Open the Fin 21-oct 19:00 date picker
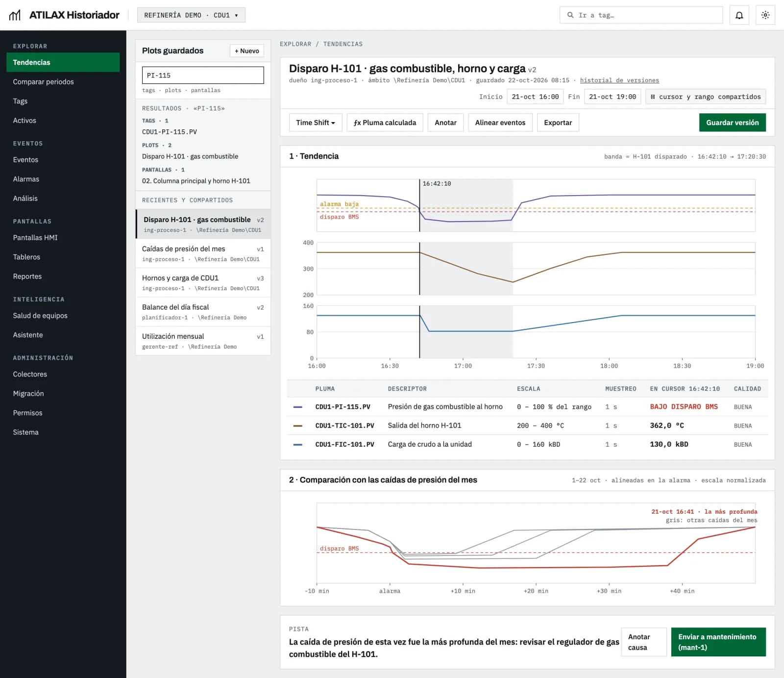This screenshot has height=678, width=784. 612,97
